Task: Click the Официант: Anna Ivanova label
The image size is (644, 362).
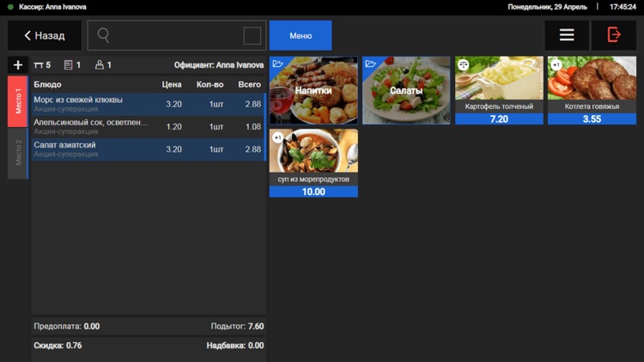Action: pyautogui.click(x=219, y=65)
